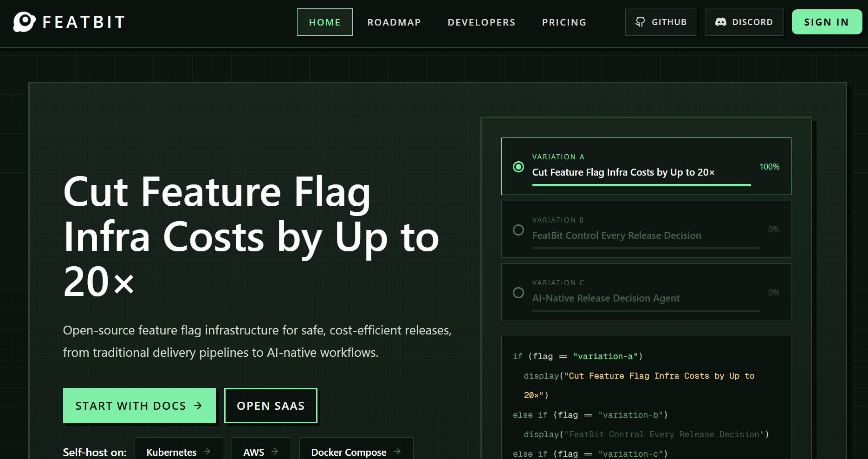The height and width of the screenshot is (459, 868).
Task: Click code line 'else if (flag == "variation-c")'
Action: click(590, 454)
